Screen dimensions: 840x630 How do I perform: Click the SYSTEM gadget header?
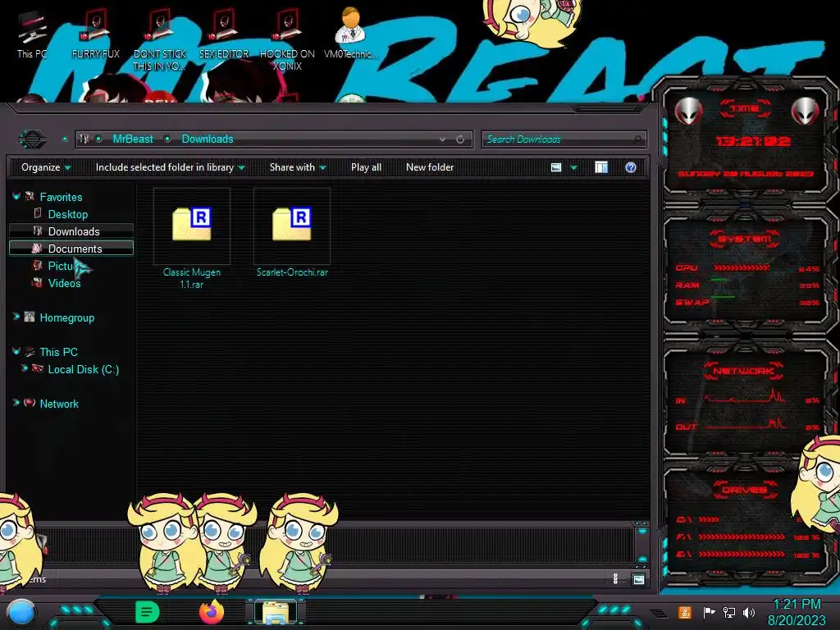745,239
